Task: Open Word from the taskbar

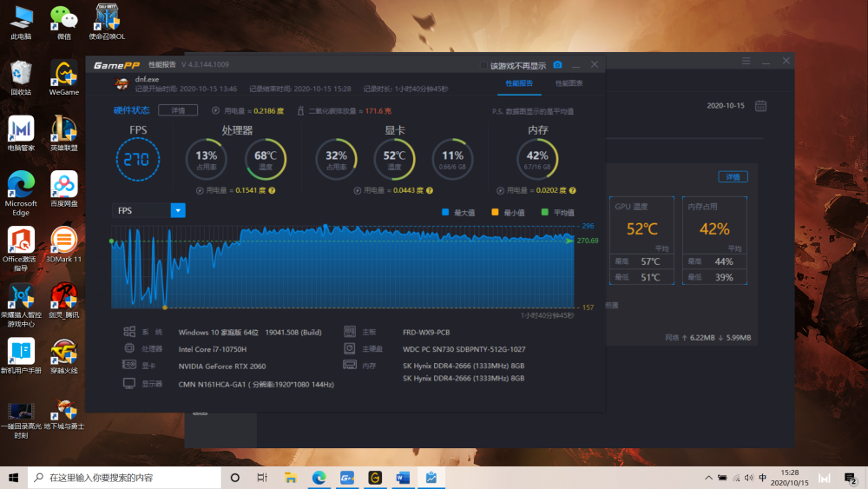Action: point(403,478)
